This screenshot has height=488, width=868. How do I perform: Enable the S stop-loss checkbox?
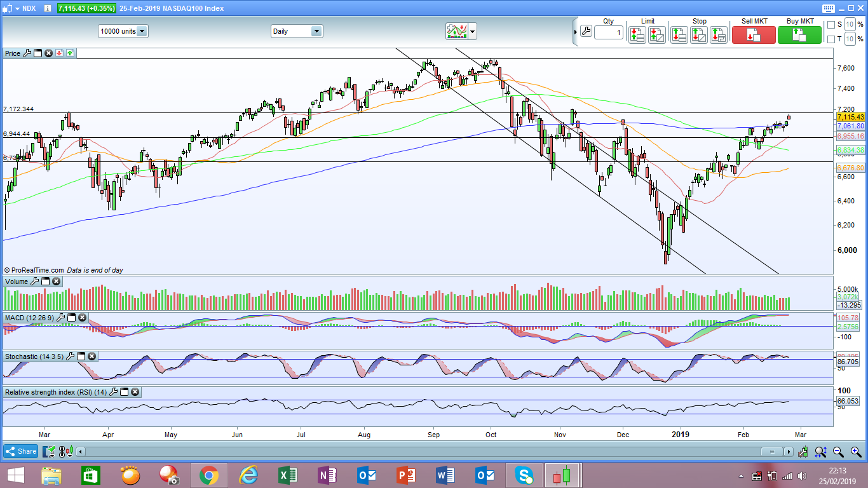click(x=831, y=25)
